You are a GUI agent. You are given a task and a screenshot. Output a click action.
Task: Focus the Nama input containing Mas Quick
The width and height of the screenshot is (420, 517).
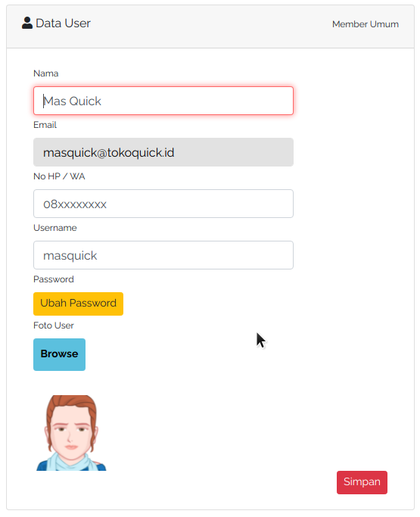(x=163, y=101)
